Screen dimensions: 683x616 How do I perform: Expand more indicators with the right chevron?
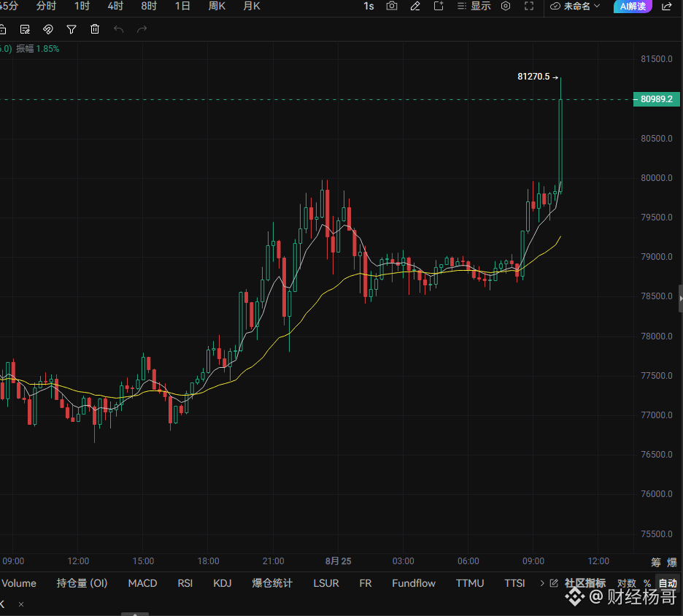pyautogui.click(x=542, y=583)
